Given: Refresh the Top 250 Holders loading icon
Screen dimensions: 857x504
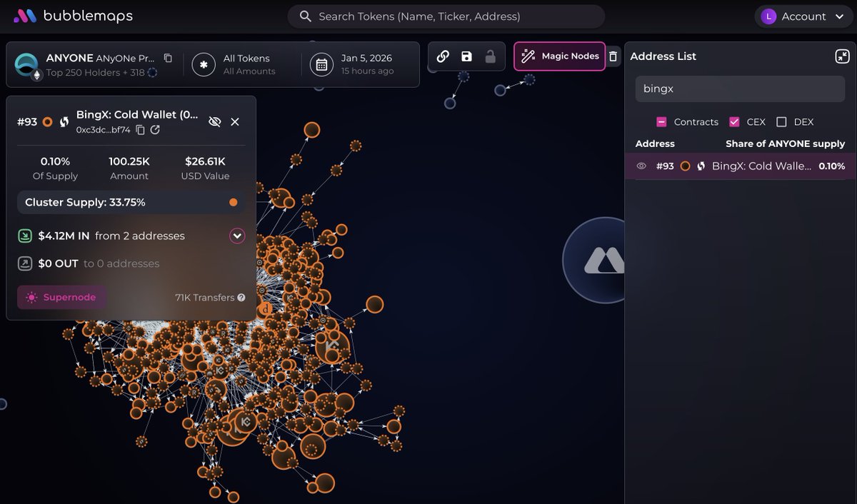Looking at the screenshot, I should pyautogui.click(x=152, y=72).
